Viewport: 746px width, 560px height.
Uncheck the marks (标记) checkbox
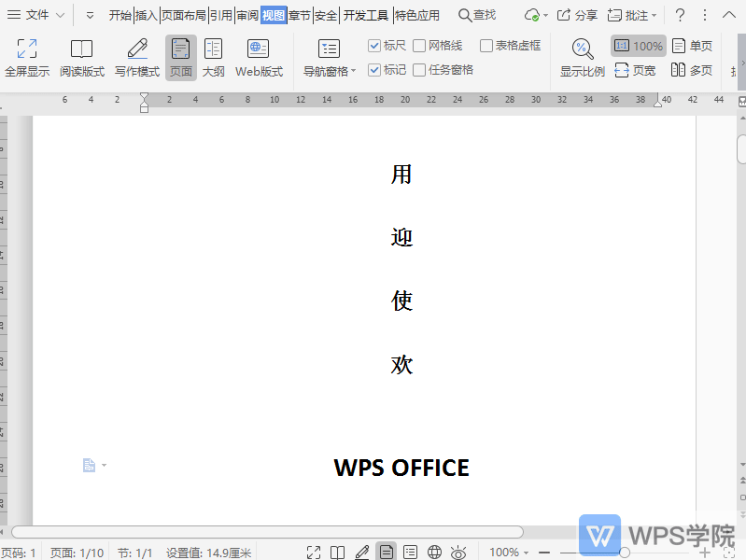[x=374, y=70]
